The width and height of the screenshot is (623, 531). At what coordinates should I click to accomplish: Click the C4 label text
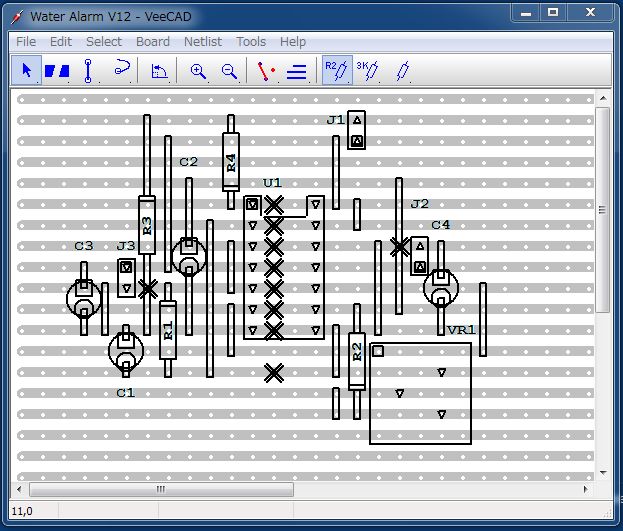click(x=441, y=225)
